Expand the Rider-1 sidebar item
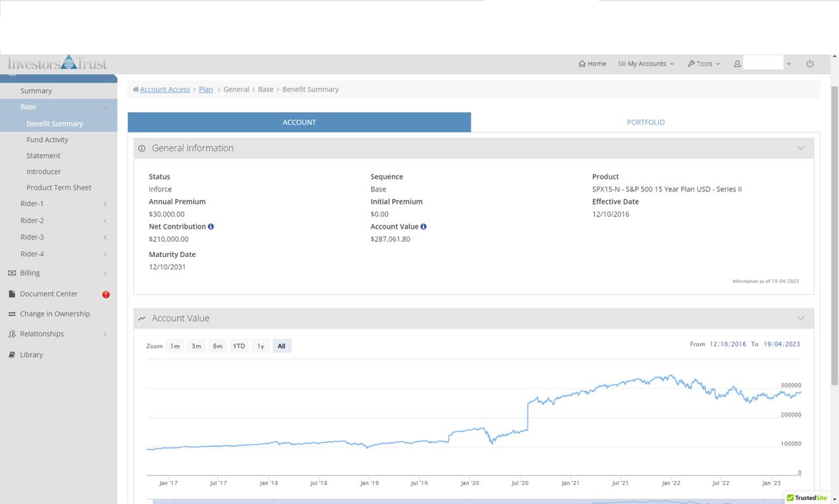The height and width of the screenshot is (504, 839). point(32,204)
